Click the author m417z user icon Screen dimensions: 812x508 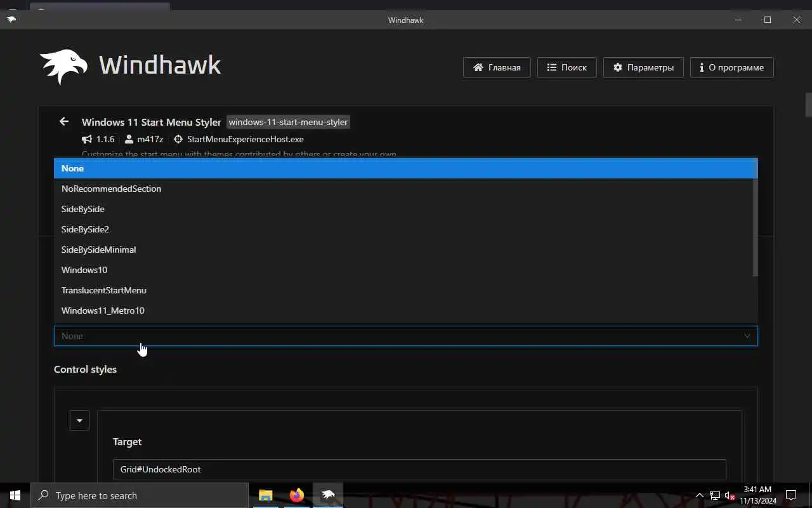click(129, 139)
